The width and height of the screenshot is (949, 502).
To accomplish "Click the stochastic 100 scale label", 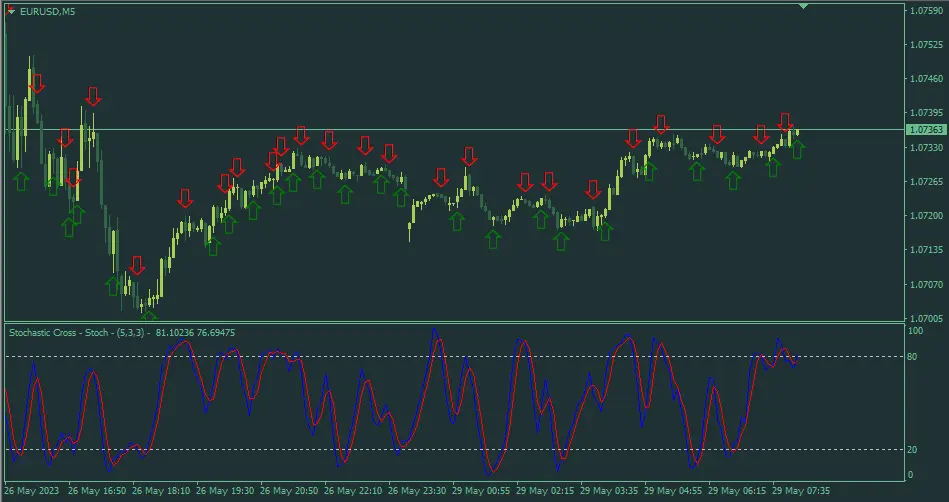I will pyautogui.click(x=915, y=329).
